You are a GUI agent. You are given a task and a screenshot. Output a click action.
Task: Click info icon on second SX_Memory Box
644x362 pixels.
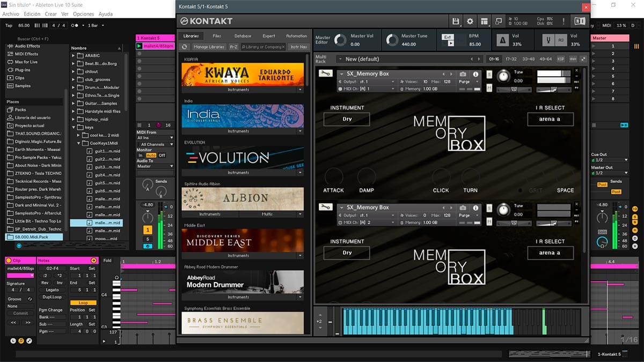[475, 208]
